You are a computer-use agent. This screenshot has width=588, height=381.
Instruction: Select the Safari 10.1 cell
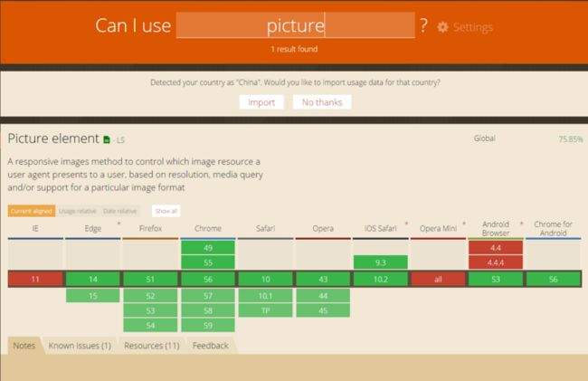pyautogui.click(x=265, y=296)
